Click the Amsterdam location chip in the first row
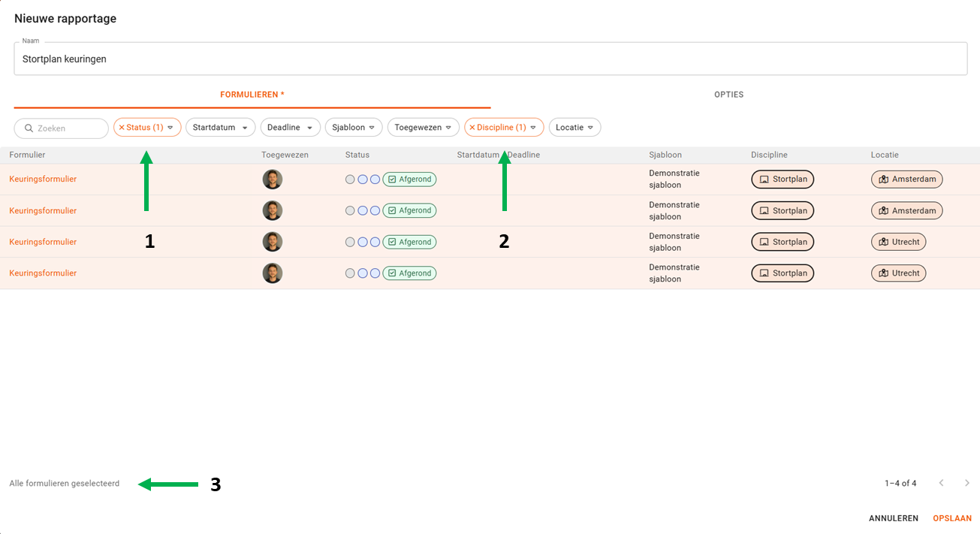The image size is (980, 534). click(906, 180)
